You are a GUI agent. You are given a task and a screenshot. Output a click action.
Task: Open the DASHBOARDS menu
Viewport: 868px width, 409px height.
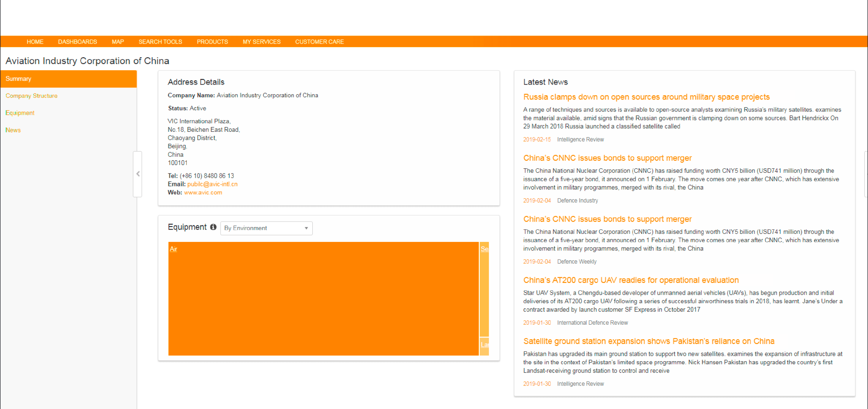[x=78, y=42]
